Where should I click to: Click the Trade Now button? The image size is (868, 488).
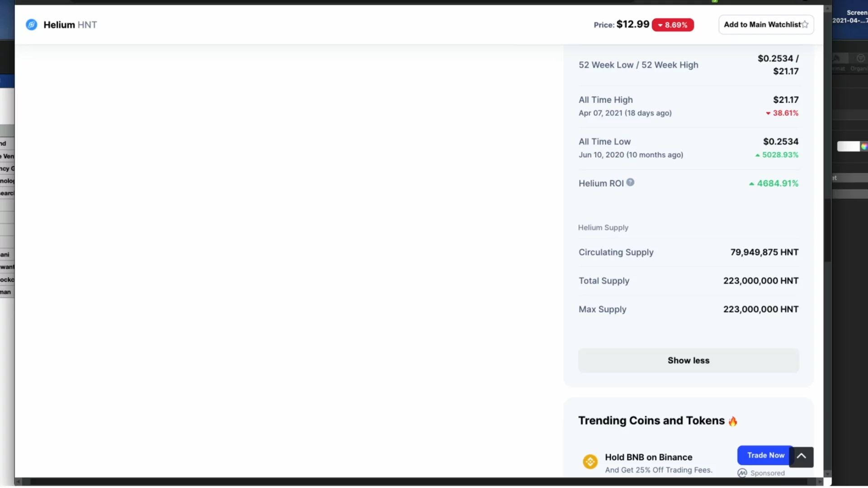pyautogui.click(x=765, y=455)
